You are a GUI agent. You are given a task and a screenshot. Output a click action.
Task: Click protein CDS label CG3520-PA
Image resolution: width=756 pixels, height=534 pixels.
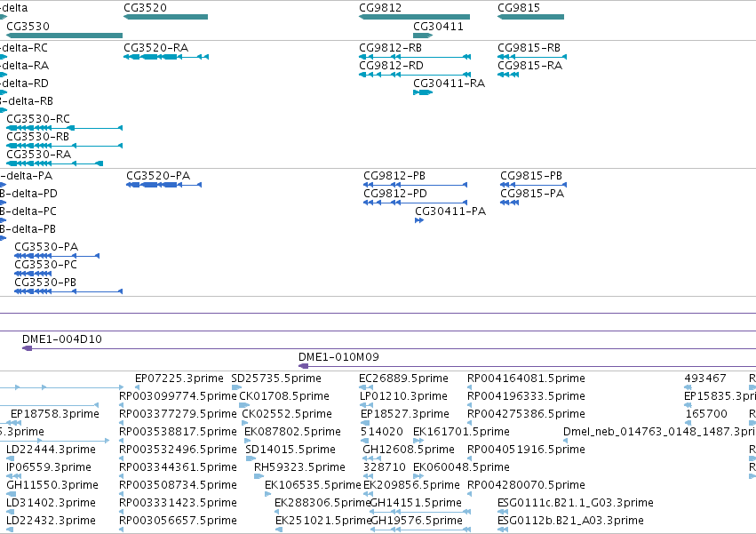pos(158,176)
